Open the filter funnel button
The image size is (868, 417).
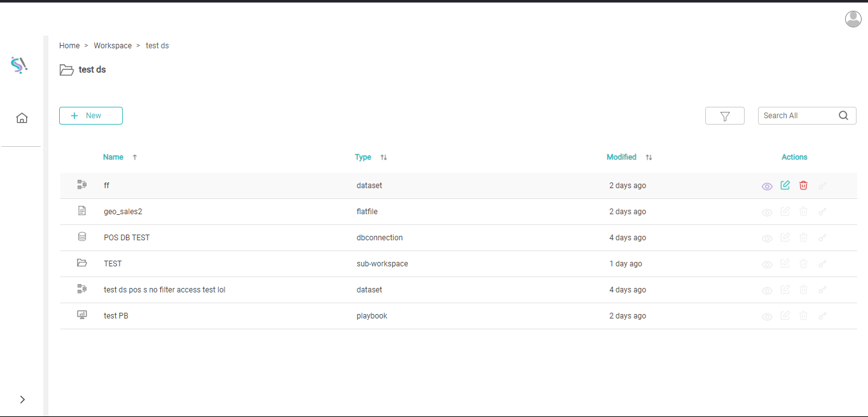point(724,116)
